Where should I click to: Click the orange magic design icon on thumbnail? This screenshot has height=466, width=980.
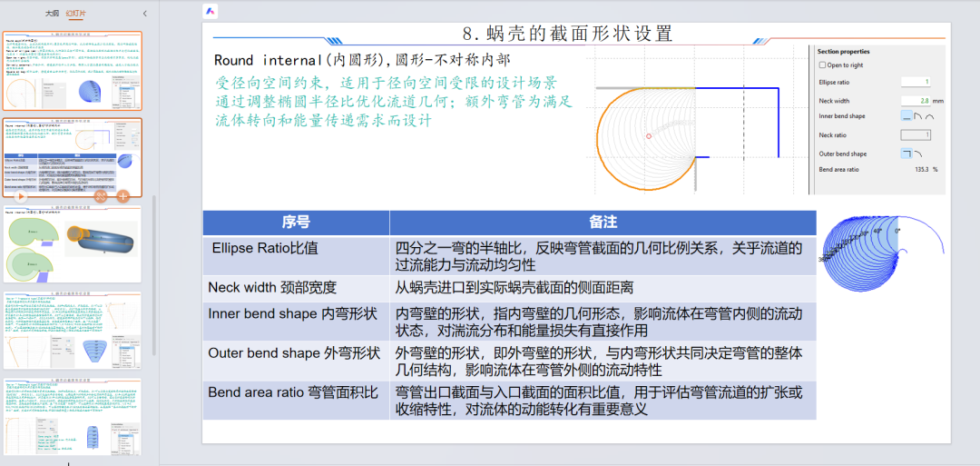point(102,195)
